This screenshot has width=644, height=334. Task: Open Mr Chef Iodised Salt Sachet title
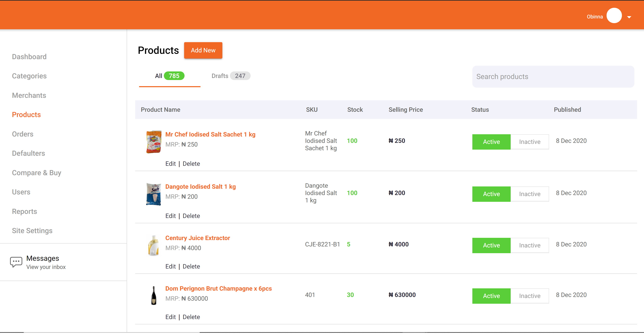[x=210, y=134]
